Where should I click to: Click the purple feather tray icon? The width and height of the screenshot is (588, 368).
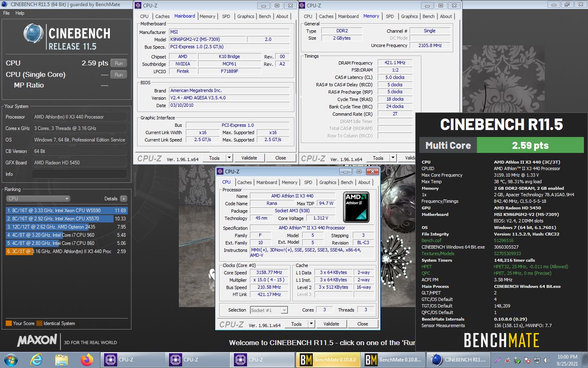coord(497,360)
